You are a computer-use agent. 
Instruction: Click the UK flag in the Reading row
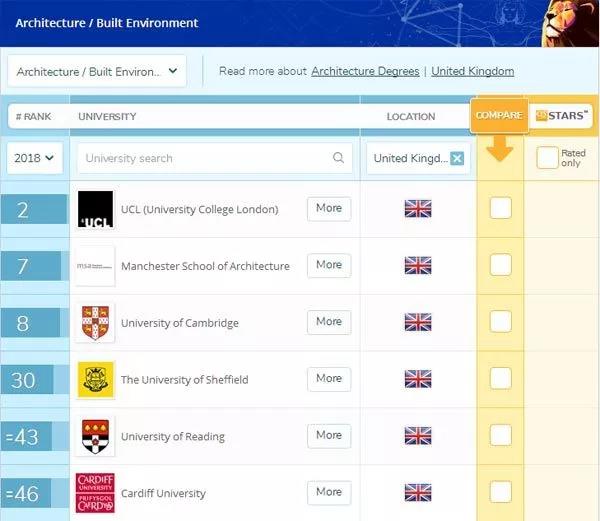click(418, 435)
